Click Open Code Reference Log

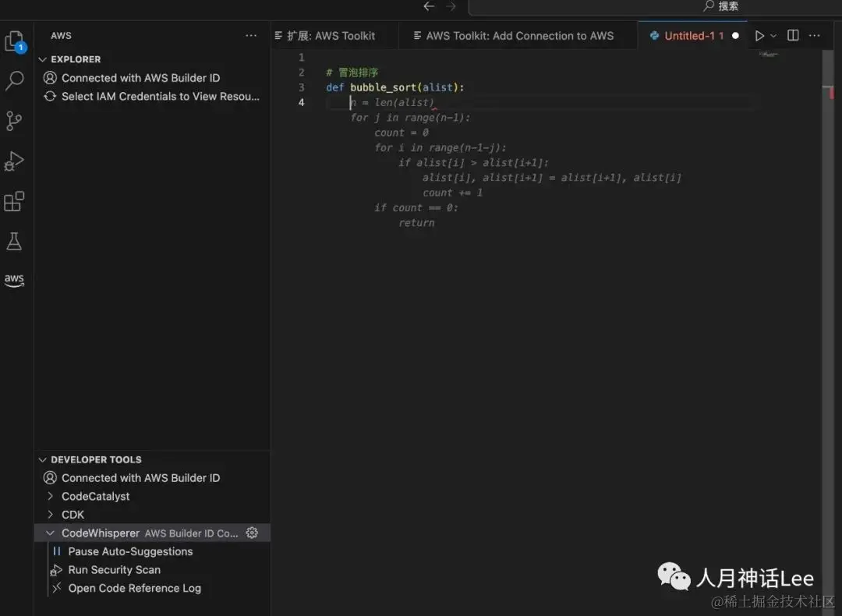135,588
